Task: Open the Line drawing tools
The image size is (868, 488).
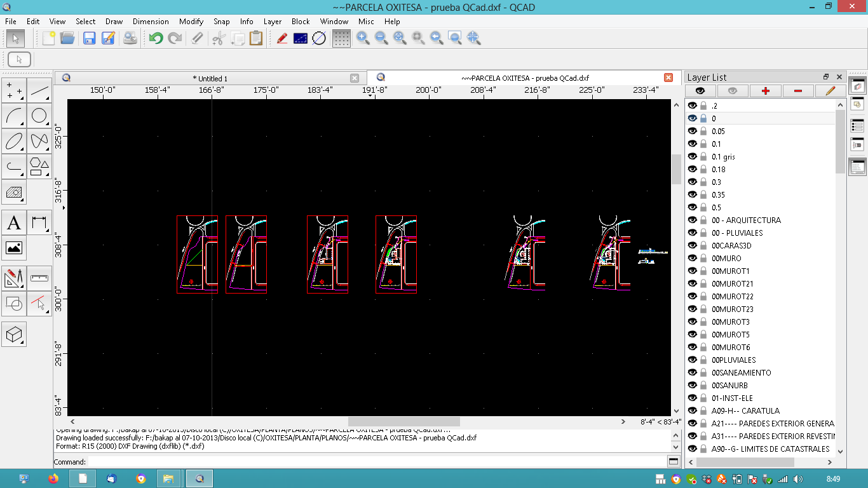Action: click(x=39, y=91)
